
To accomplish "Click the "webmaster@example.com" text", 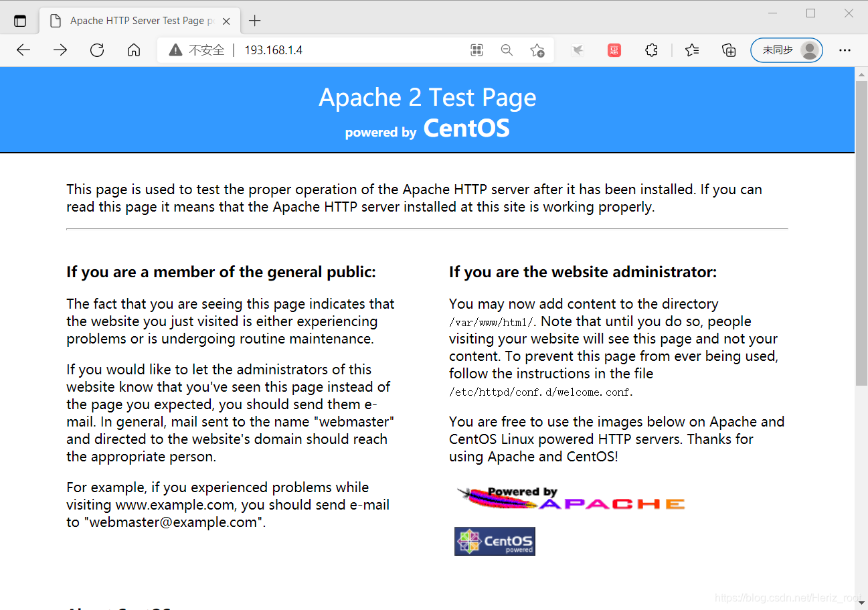I will (x=173, y=522).
